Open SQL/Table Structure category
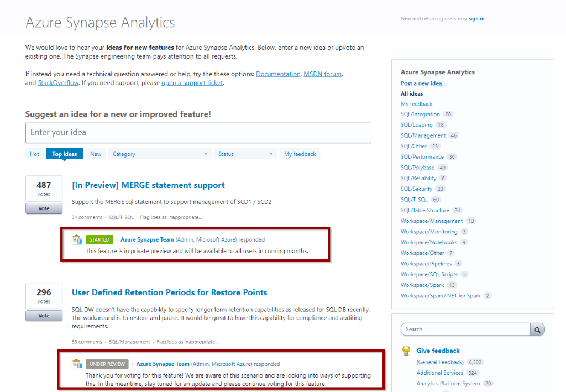This screenshot has width=566, height=392. coord(425,211)
